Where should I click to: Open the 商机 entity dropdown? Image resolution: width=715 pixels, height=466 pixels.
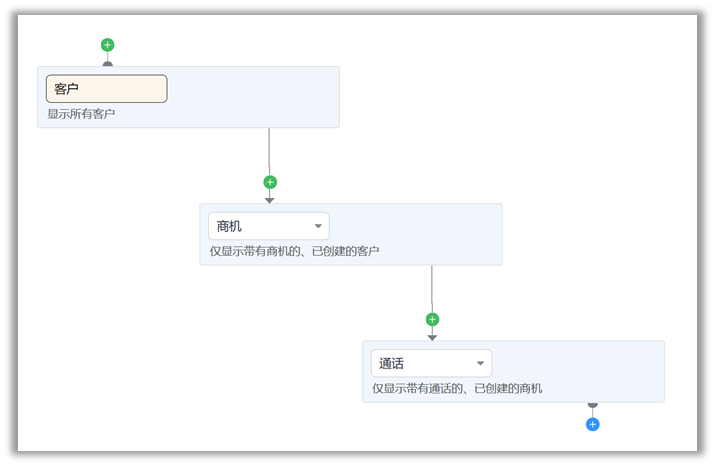pyautogui.click(x=268, y=226)
